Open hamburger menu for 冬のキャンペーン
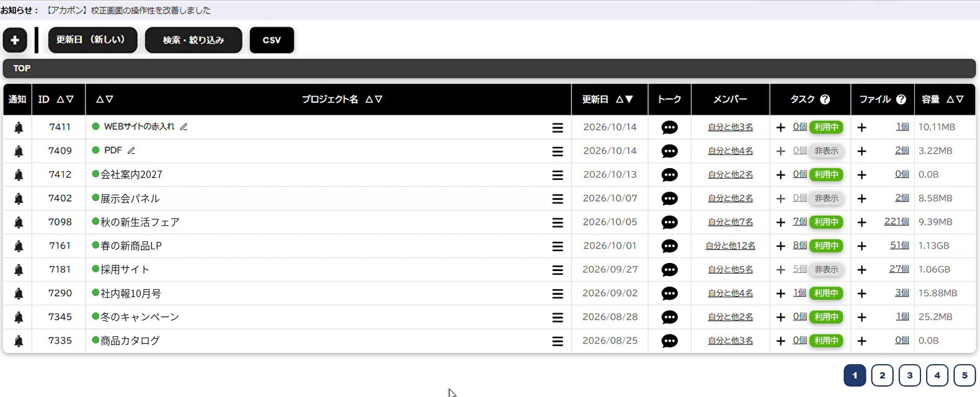 [558, 317]
